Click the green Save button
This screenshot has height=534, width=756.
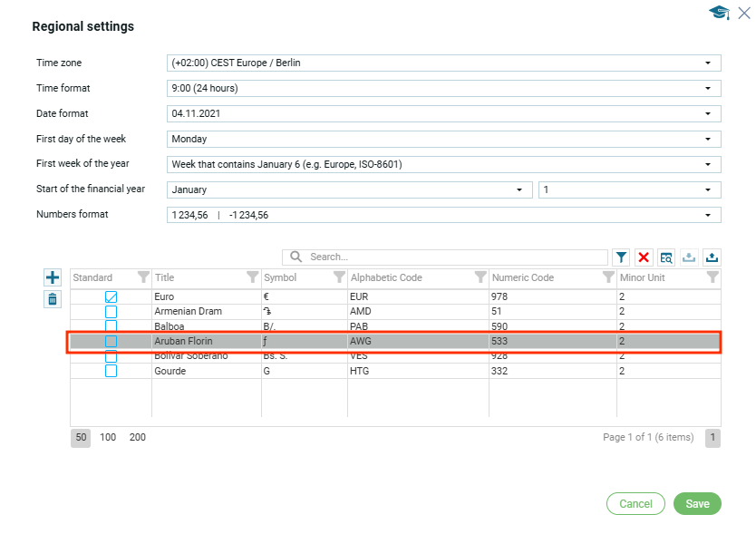(x=697, y=504)
